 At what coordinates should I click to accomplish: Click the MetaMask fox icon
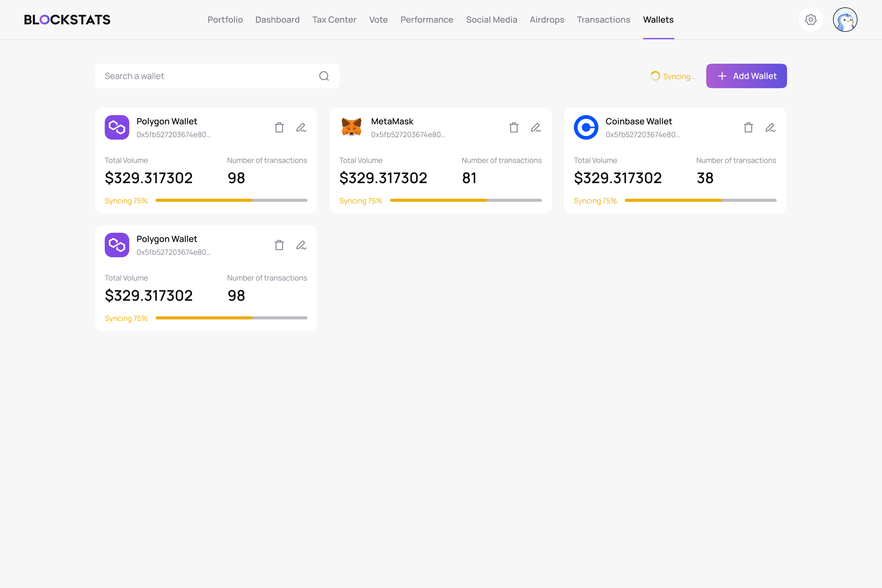[x=351, y=127]
